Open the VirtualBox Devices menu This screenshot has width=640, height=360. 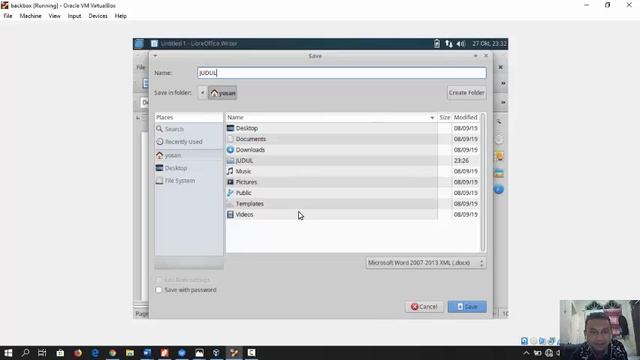[x=98, y=16]
